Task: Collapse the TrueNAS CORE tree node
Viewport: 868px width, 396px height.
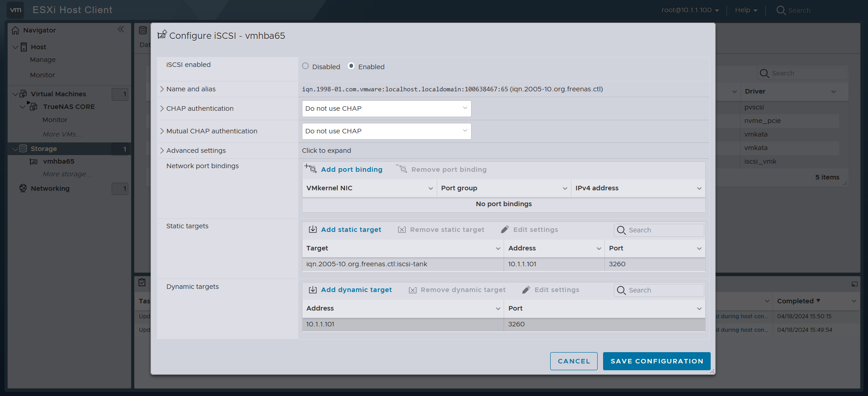Action: point(23,107)
